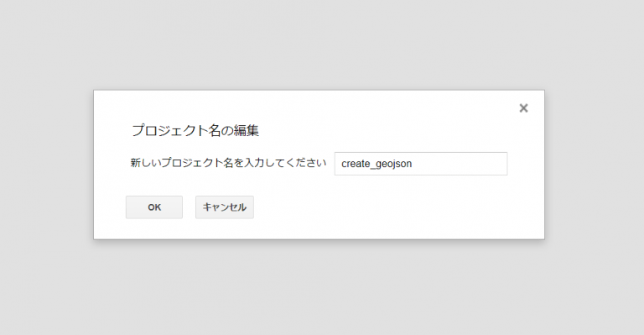Activate the text box beside the Japanese prompt
This screenshot has height=335, width=644.
coord(421,164)
